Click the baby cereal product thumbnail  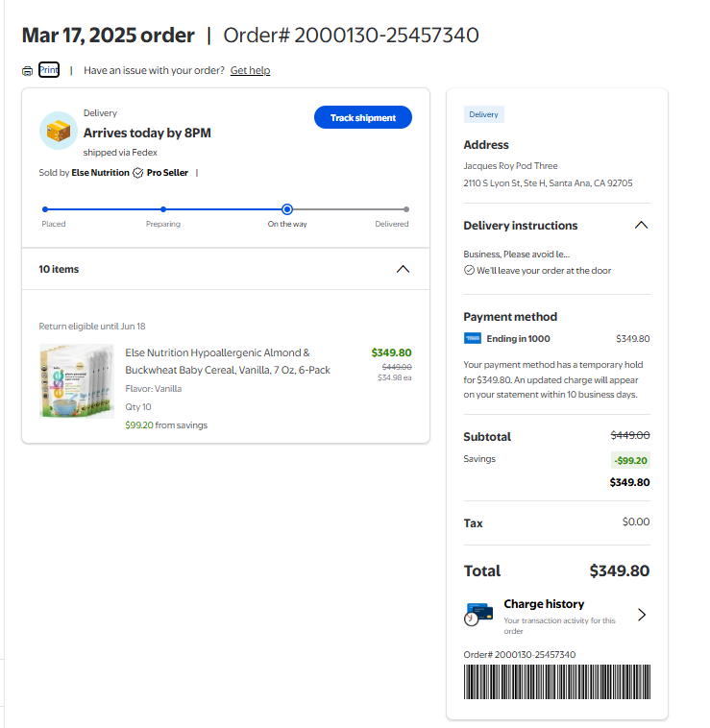tap(77, 381)
